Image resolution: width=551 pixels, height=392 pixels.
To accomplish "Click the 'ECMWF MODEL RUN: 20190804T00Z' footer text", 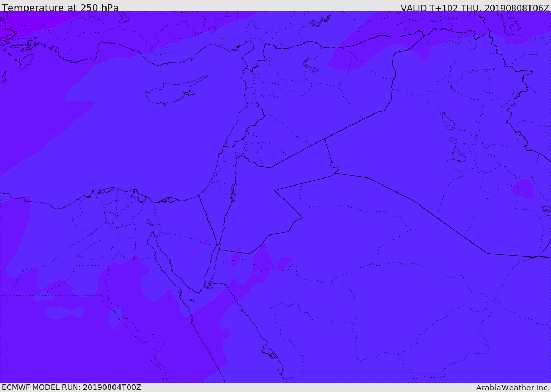I will pos(72,388).
